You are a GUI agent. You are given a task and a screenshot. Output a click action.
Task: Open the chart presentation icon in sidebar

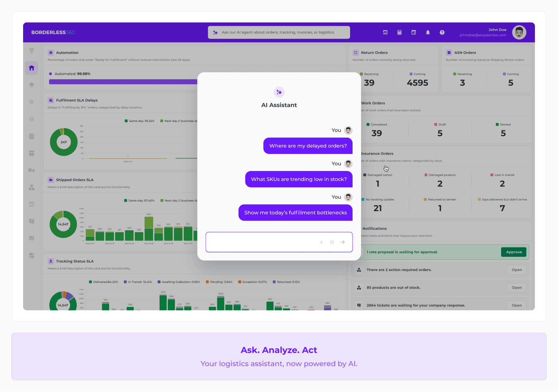tap(32, 204)
